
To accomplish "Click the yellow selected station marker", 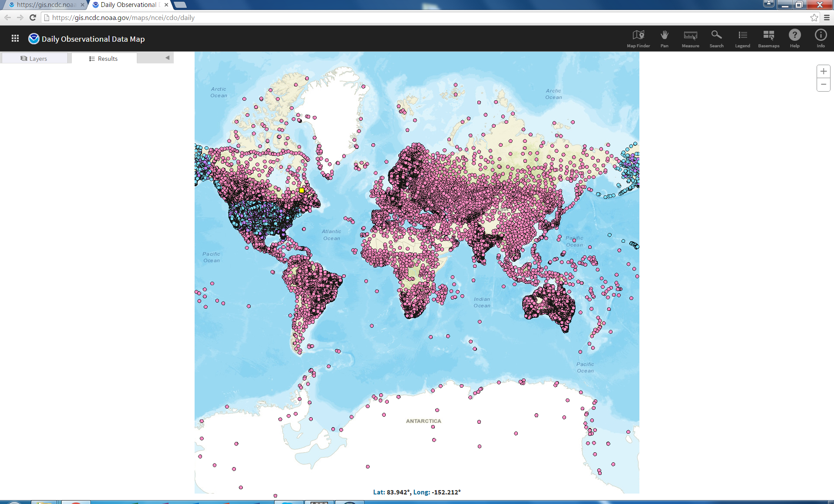I will pos(301,190).
